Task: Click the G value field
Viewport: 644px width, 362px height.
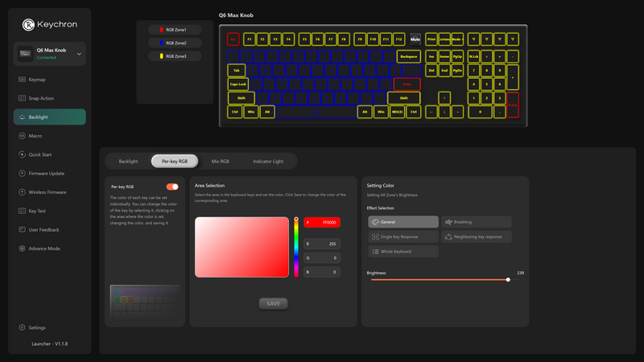Action: (322, 258)
